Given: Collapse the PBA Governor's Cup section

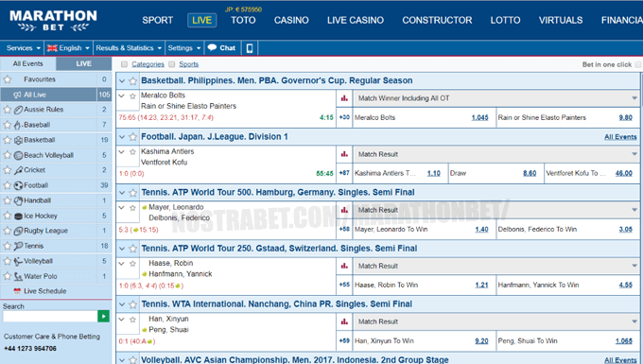Looking at the screenshot, I should pyautogui.click(x=122, y=81).
